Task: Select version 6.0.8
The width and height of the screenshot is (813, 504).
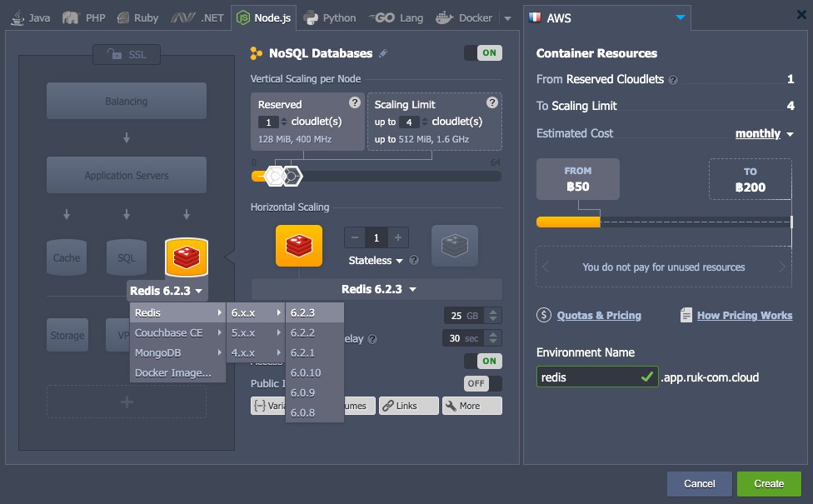Action: tap(315, 412)
